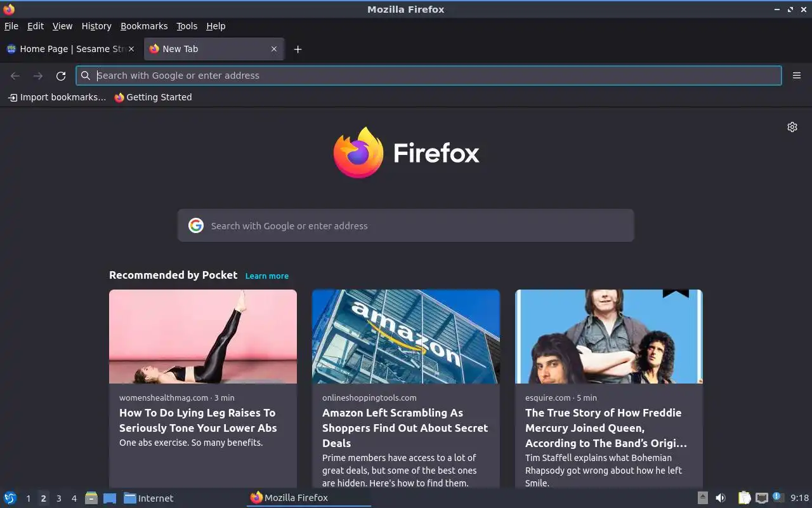This screenshot has width=812, height=508.
Task: Open the Freddie Mercury Queen article thumbnail
Action: point(609,337)
